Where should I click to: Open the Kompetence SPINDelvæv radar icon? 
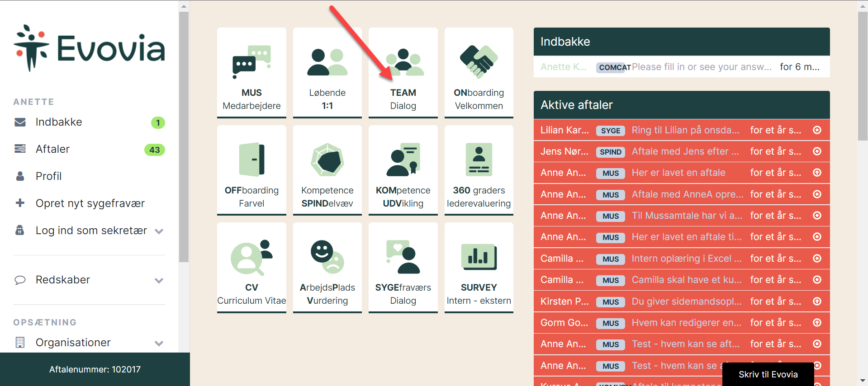[x=327, y=160]
